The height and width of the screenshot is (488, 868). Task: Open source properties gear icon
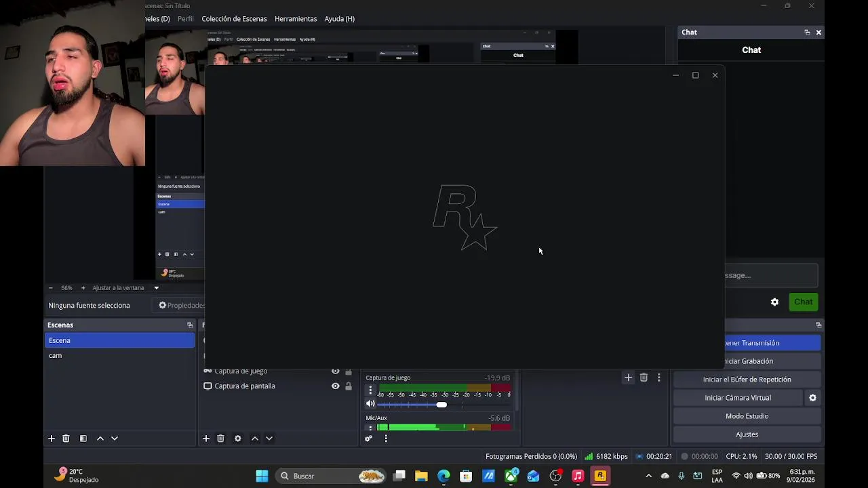238,439
